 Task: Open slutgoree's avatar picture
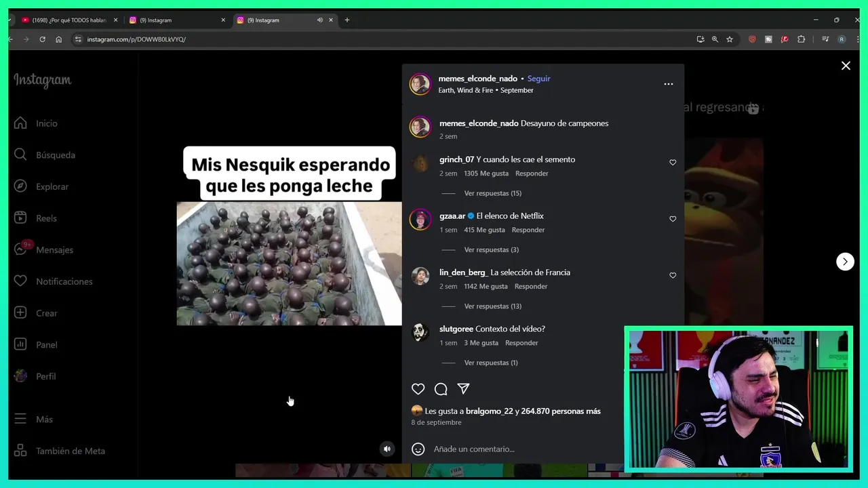pyautogui.click(x=420, y=332)
